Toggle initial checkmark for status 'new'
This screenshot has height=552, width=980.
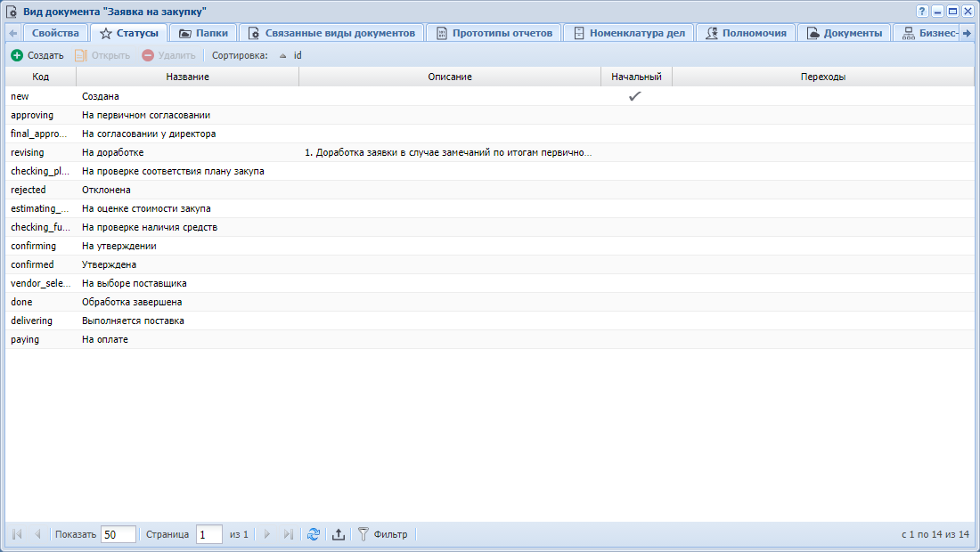pyautogui.click(x=635, y=96)
